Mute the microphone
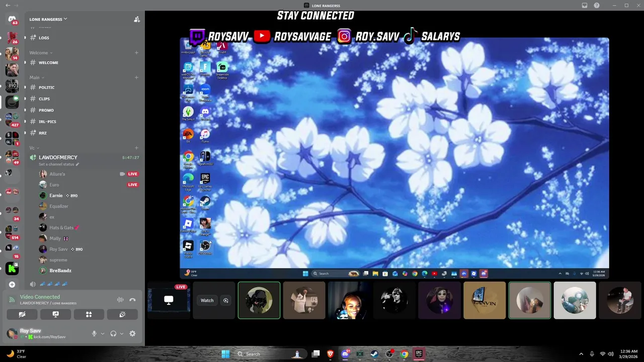This screenshot has width=644, height=362. pos(94,333)
